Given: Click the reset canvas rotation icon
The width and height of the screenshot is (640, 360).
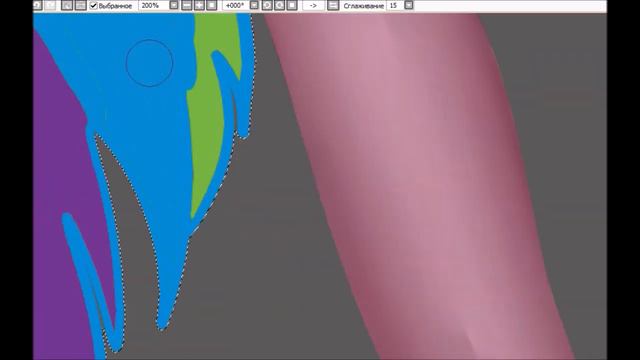Looking at the screenshot, I should coord(292,5).
